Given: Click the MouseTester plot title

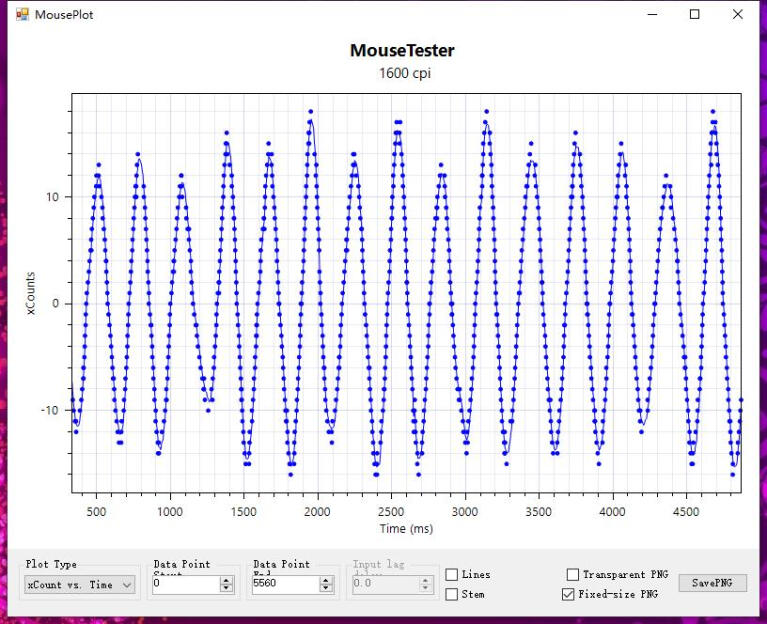Looking at the screenshot, I should point(402,51).
